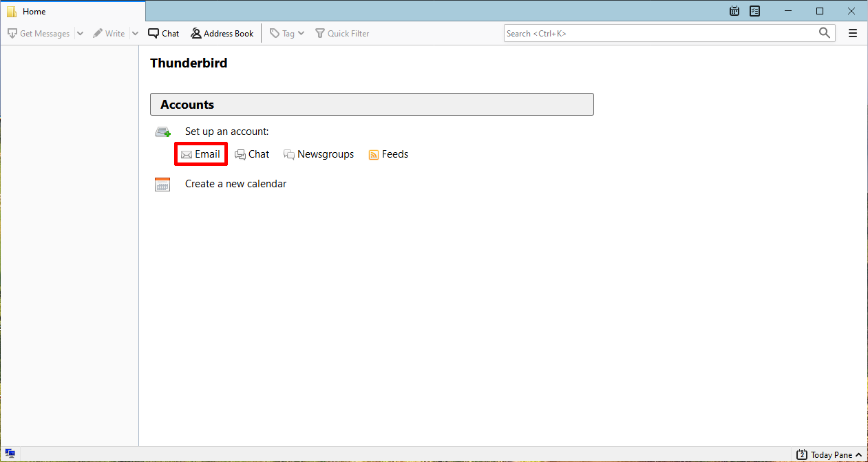Open the Tag dropdown
Screen dimensions: 868x462
[x=287, y=33]
